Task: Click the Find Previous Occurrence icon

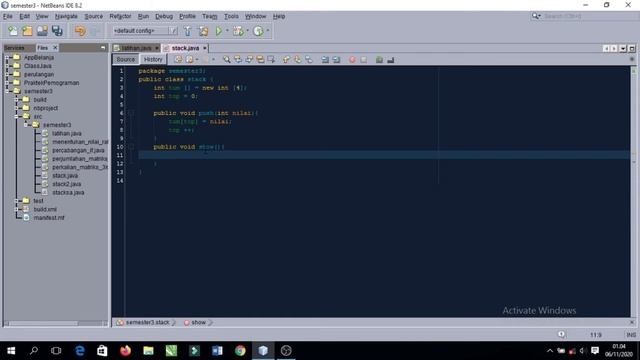Action: [238, 60]
